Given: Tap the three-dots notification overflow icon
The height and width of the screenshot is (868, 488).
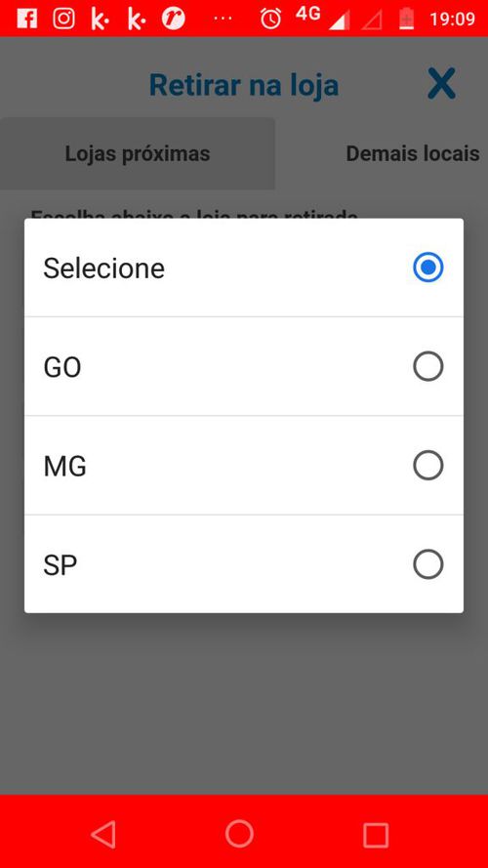Looking at the screenshot, I should pos(223,19).
